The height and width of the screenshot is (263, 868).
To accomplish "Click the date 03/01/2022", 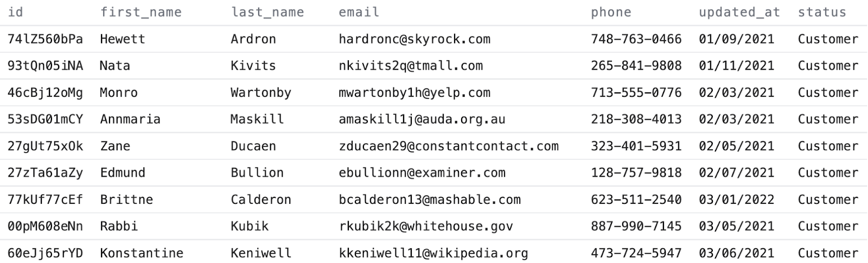I will 736,199.
